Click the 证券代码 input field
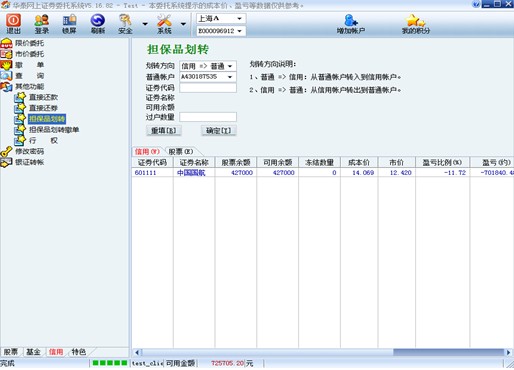This screenshot has height=370, width=514. (x=208, y=88)
